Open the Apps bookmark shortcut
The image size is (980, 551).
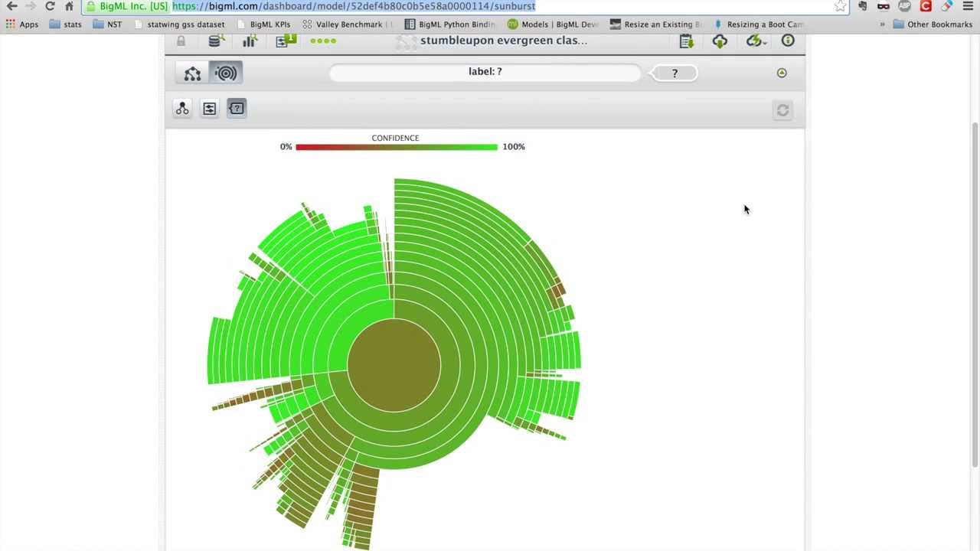22,24
